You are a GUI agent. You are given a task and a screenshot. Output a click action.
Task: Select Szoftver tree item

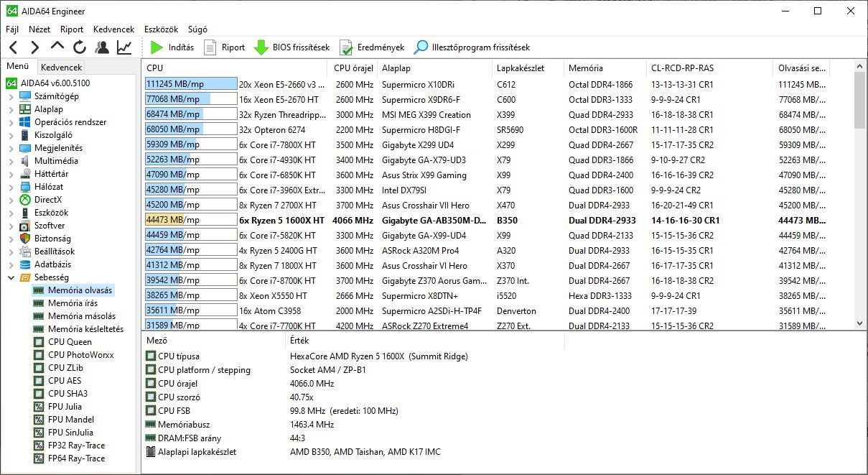tap(50, 225)
